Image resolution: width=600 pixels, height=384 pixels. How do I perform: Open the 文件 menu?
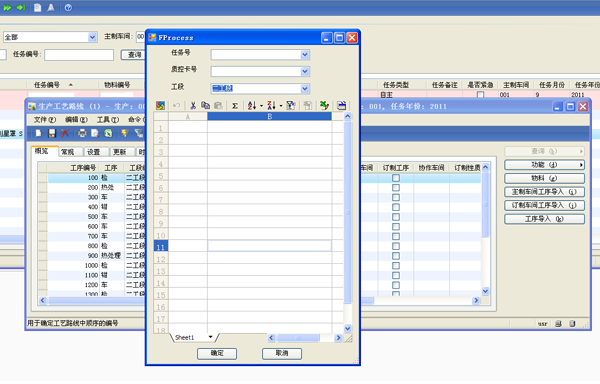point(44,120)
